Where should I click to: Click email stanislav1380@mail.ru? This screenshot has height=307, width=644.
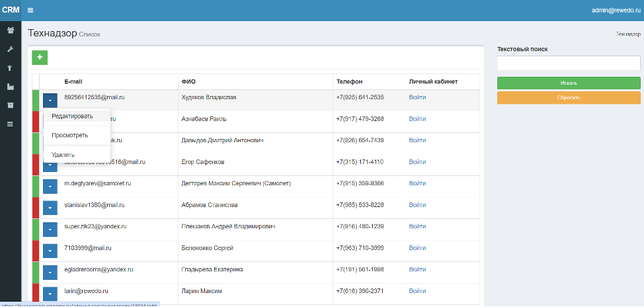(x=95, y=204)
